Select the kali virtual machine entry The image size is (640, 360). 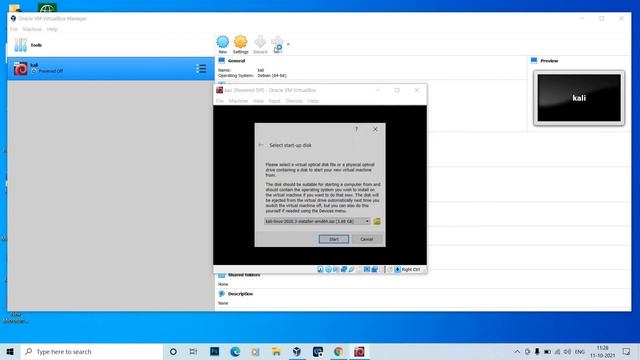pyautogui.click(x=110, y=68)
